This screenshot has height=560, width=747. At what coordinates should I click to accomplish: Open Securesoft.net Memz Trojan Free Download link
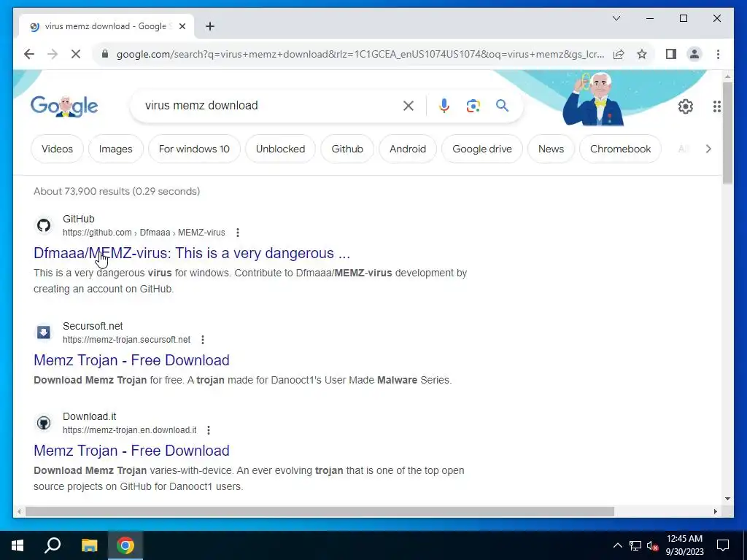click(x=131, y=360)
